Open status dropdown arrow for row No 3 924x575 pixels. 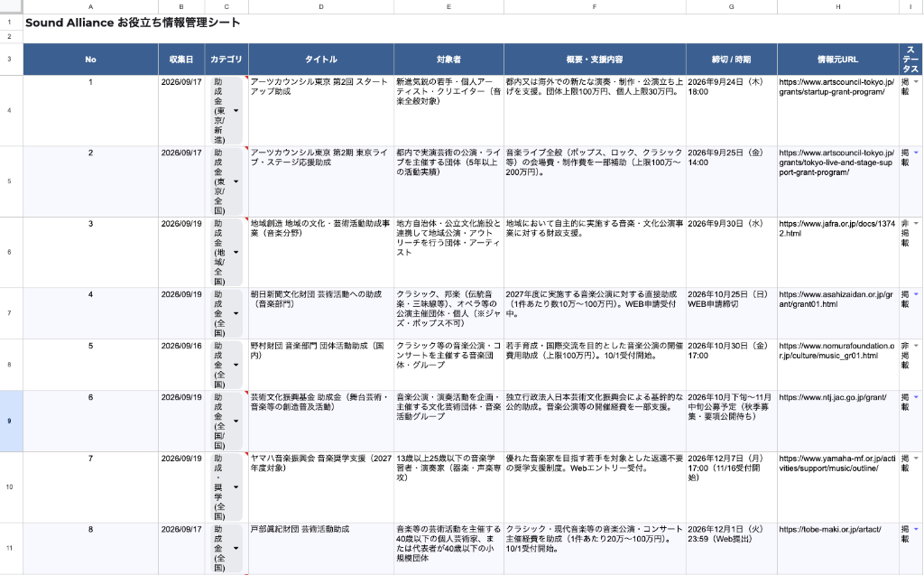click(917, 224)
